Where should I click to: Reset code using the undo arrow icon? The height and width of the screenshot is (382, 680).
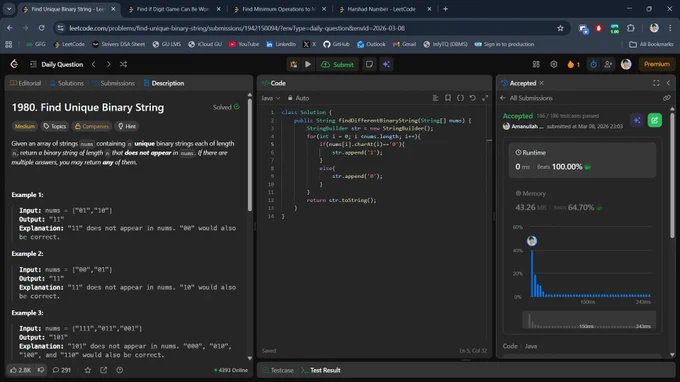[x=473, y=98]
